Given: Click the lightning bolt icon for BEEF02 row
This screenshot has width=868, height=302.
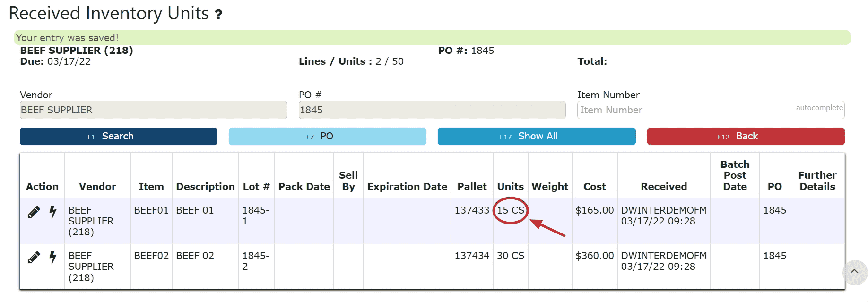Looking at the screenshot, I should tap(53, 257).
